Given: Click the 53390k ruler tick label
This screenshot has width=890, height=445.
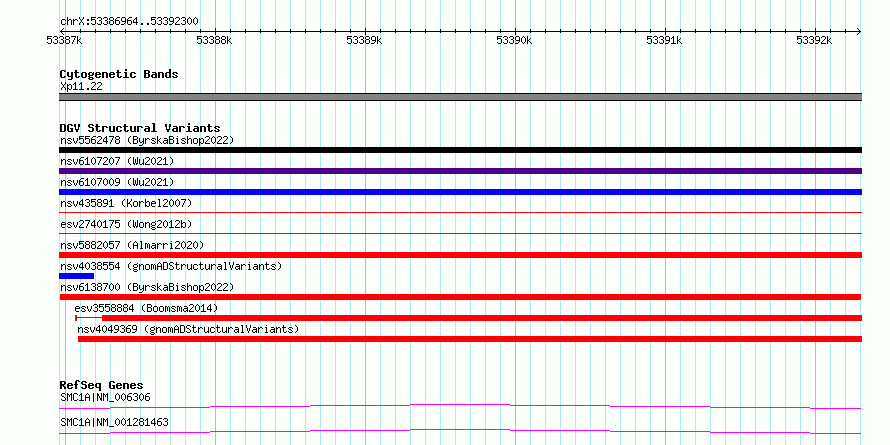Looking at the screenshot, I should coord(514,41).
